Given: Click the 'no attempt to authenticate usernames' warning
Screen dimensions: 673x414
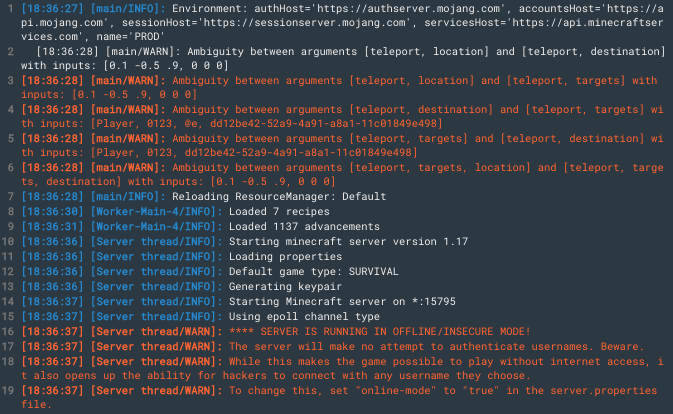Looking at the screenshot, I should tap(333, 347).
